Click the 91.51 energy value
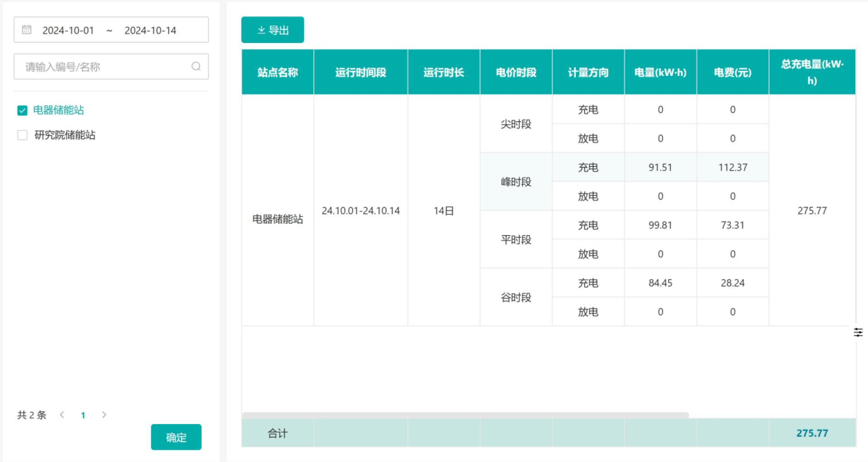The width and height of the screenshot is (868, 462). [660, 167]
